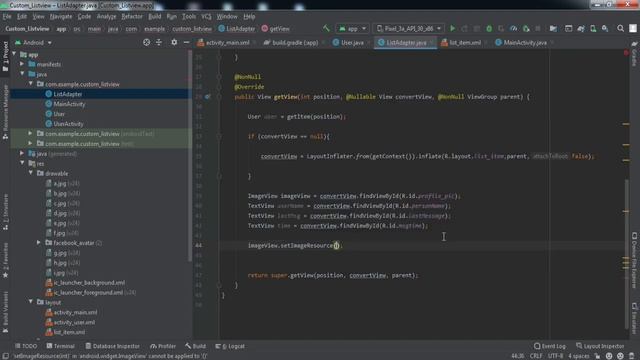Open the Database Inspector tool window
This screenshot has height=360, width=640.
(112, 346)
